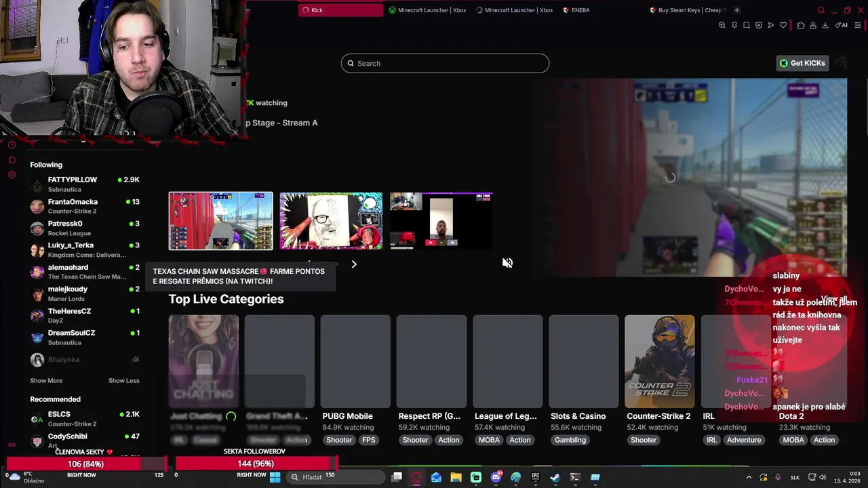Viewport: 868px width, 488px height.
Task: Open Counter-Strike 2 category card
Action: tap(659, 361)
